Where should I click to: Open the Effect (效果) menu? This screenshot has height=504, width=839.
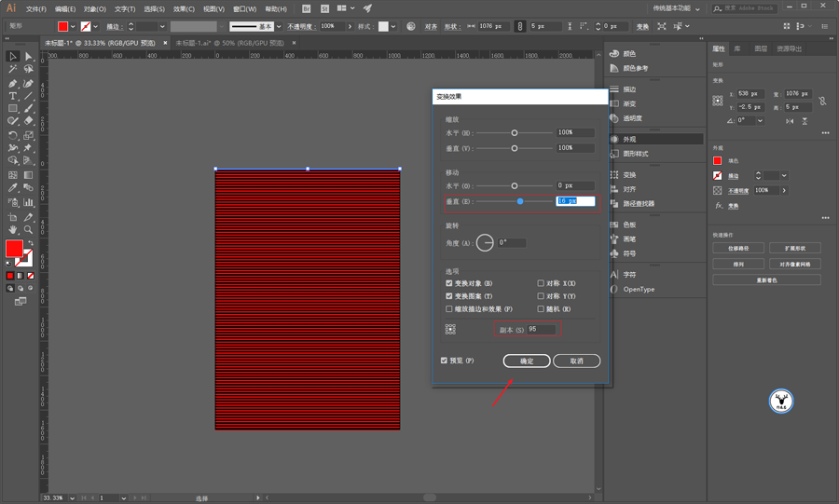coord(184,8)
